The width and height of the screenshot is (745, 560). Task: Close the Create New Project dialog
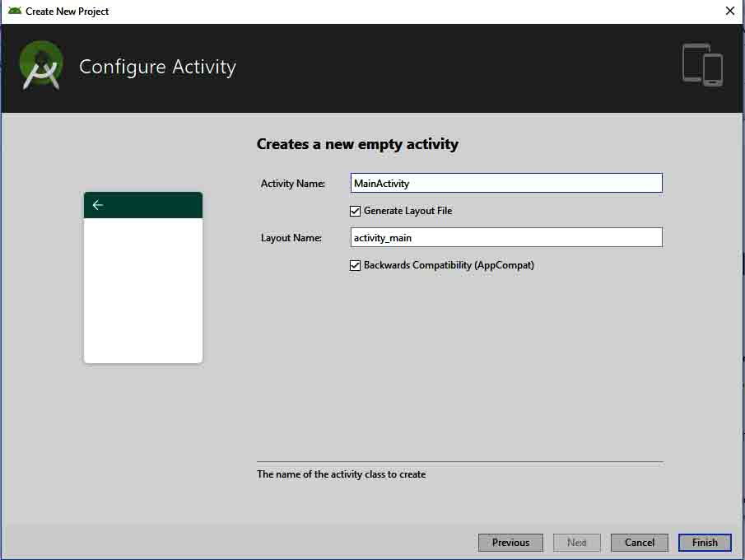(x=729, y=12)
